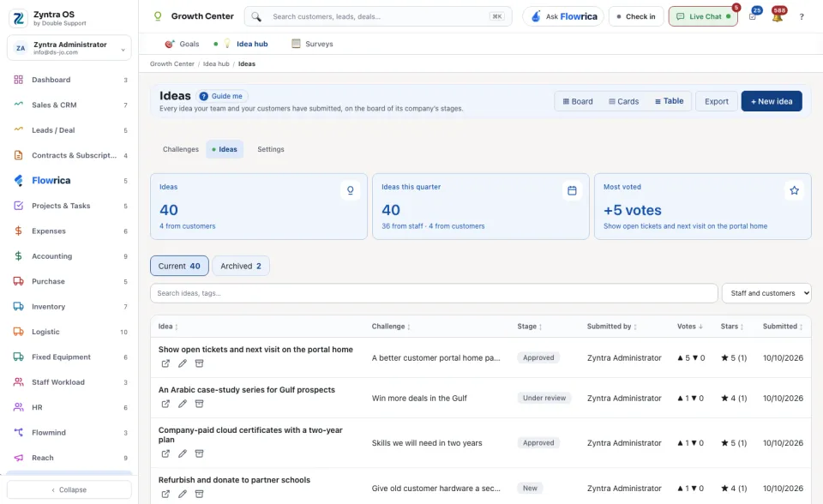Switch to Board view
This screenshot has width=823, height=504.
tap(578, 101)
